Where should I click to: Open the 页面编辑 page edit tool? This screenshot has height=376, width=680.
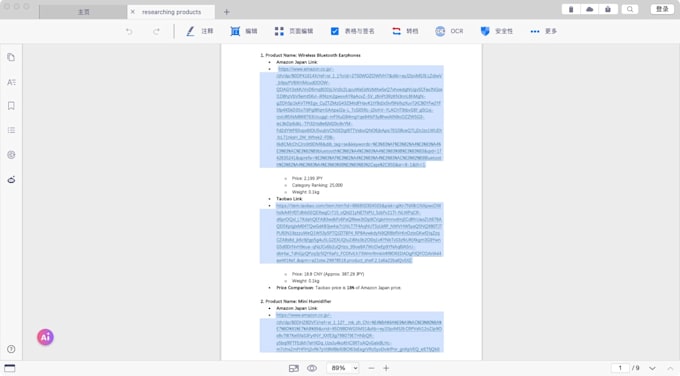(294, 31)
